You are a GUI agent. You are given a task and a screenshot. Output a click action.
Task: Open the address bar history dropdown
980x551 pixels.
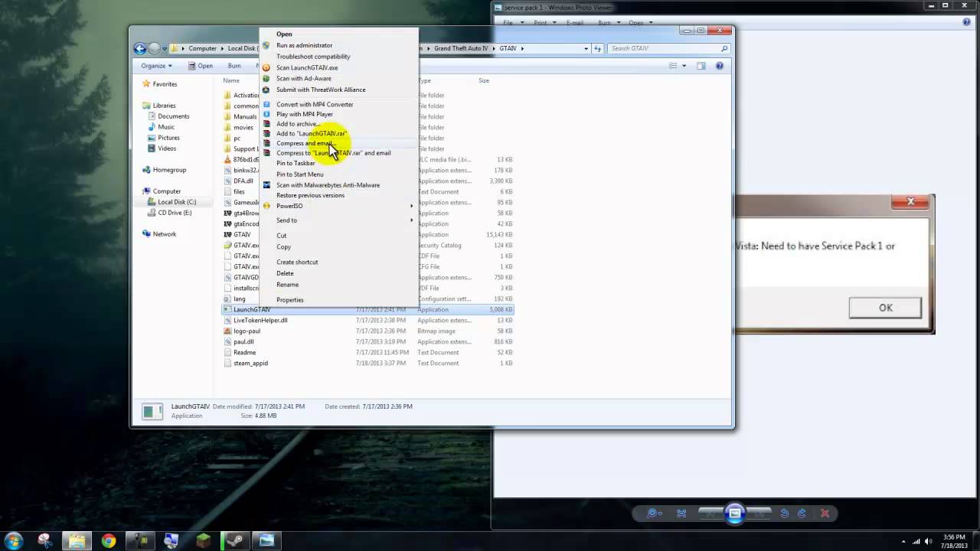tap(586, 48)
